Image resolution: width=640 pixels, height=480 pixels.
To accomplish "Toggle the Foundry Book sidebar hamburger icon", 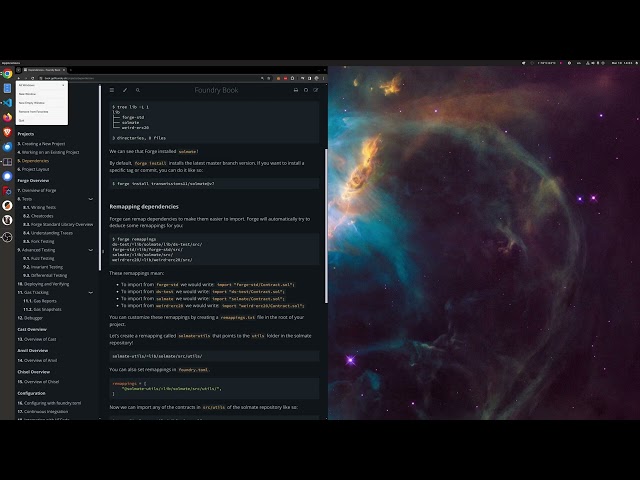I will point(112,90).
